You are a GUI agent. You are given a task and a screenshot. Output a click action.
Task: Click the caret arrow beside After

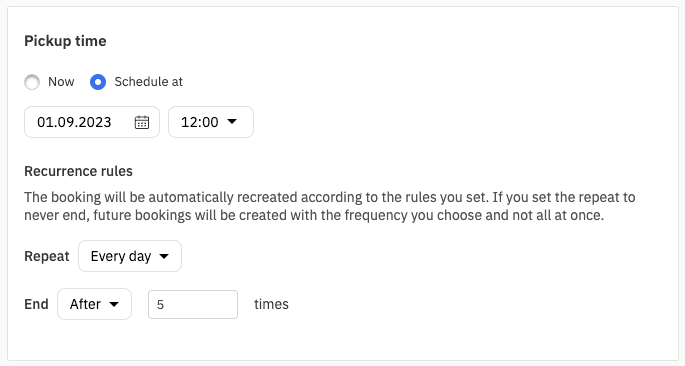pos(114,304)
